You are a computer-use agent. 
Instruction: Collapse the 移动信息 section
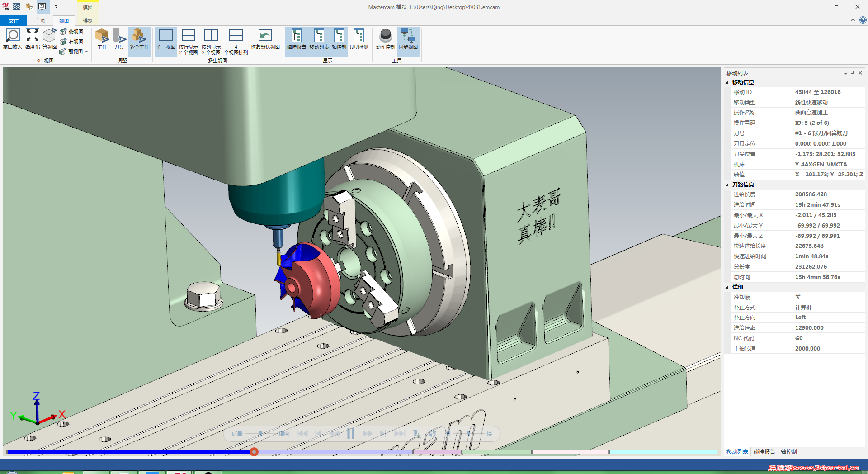(727, 82)
